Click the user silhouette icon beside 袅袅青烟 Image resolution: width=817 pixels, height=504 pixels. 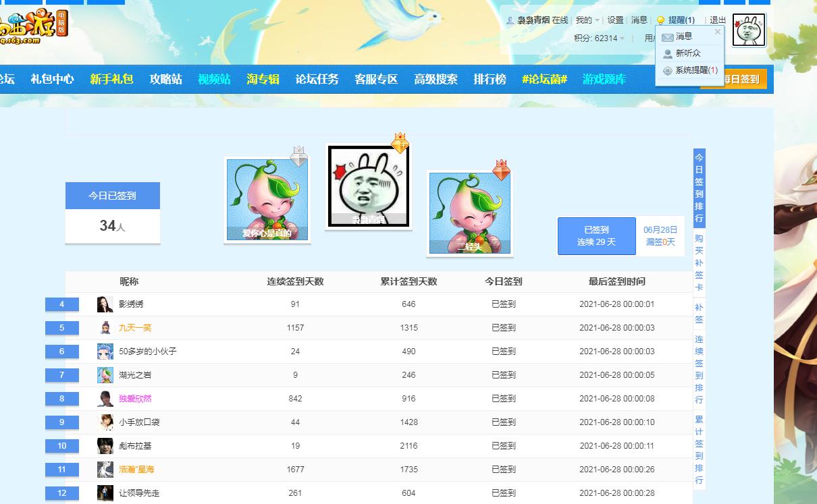click(x=510, y=21)
